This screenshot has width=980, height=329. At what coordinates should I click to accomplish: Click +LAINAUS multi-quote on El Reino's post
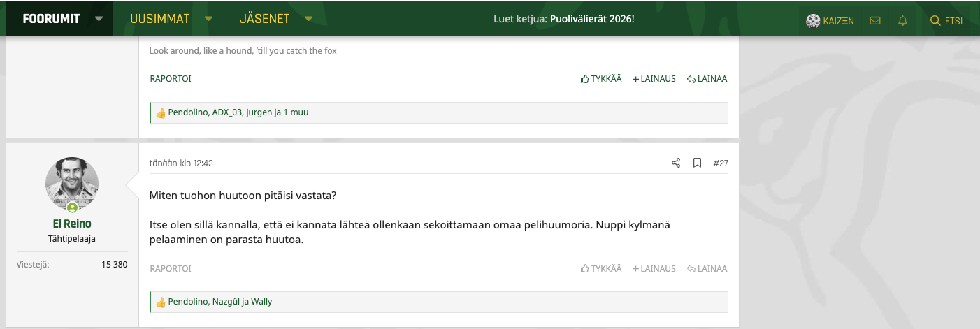(x=654, y=269)
